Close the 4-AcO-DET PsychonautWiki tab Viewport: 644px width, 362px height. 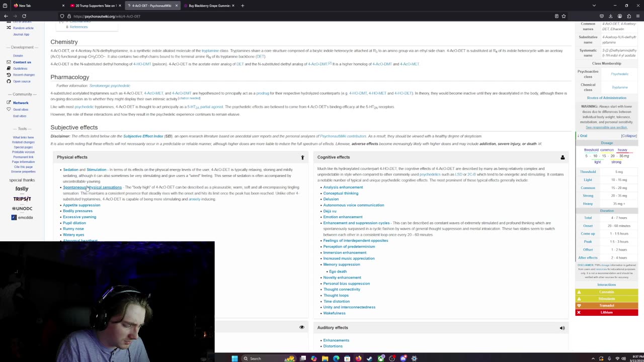coord(176,6)
